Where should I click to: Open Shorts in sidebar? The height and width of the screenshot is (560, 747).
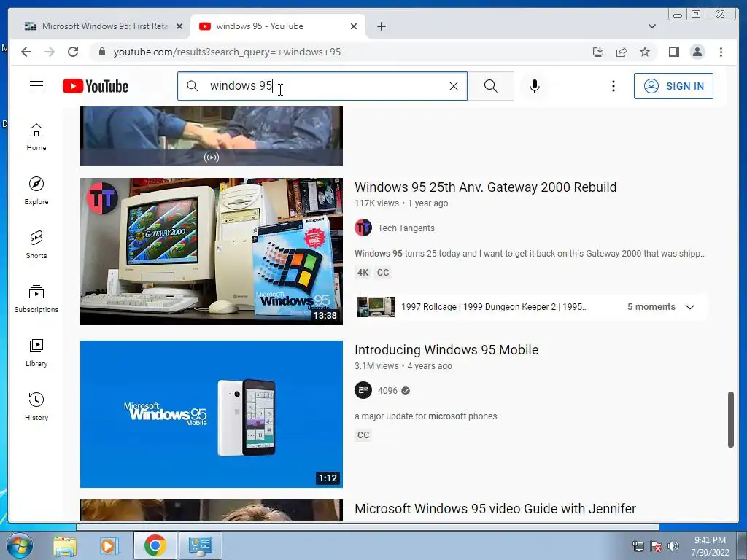pyautogui.click(x=36, y=245)
